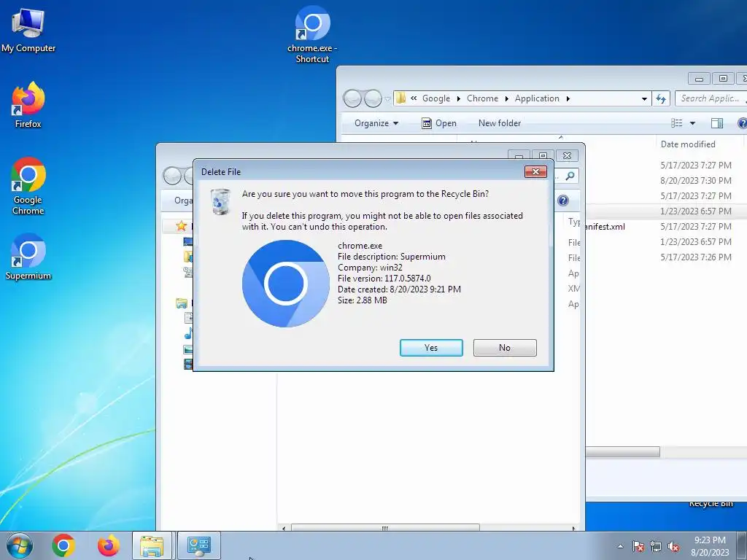Click the muted volume tray icon
Viewport: 747px width, 560px height.
pos(673,546)
